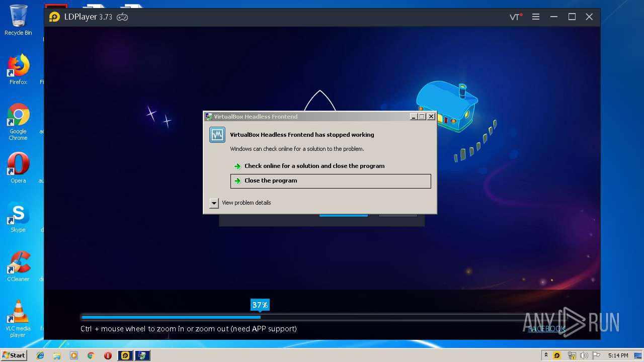Open Recycle Bin desktop icon
644x362 pixels.
pyautogui.click(x=18, y=20)
